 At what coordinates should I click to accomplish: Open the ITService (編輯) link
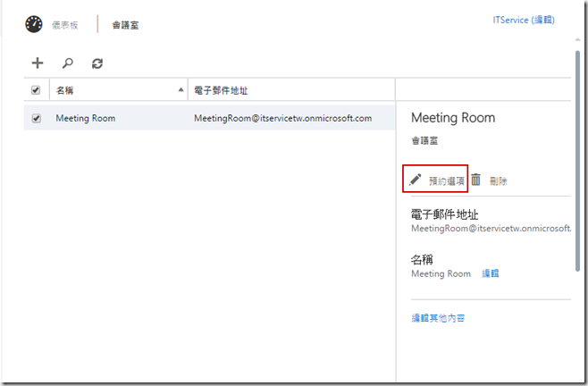click(x=524, y=19)
